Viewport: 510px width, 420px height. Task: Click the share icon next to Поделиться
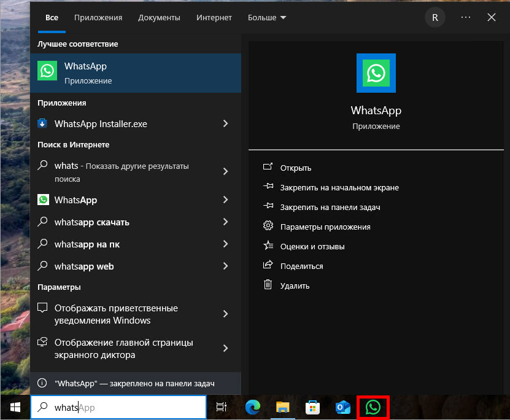tap(268, 265)
